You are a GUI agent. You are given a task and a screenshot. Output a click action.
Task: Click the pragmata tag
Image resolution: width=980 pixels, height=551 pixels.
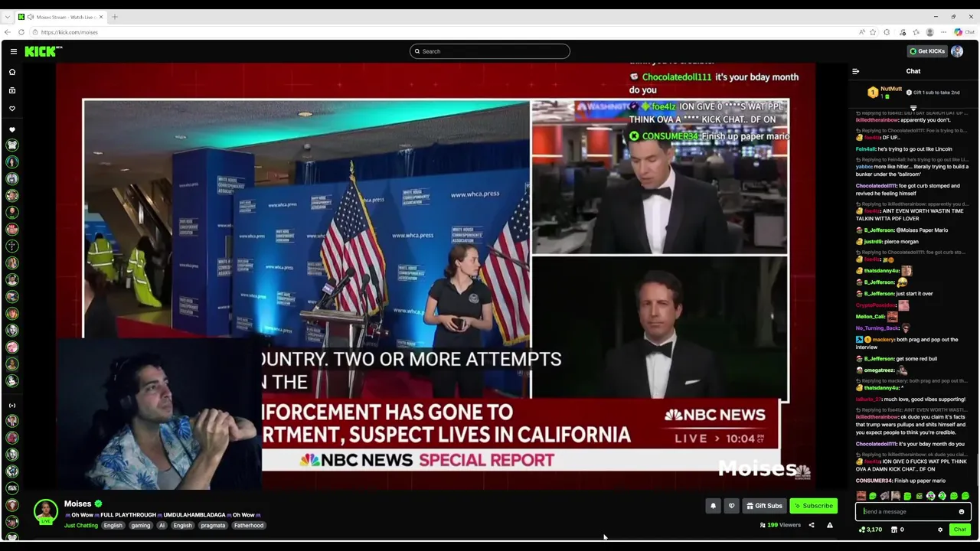click(x=213, y=526)
